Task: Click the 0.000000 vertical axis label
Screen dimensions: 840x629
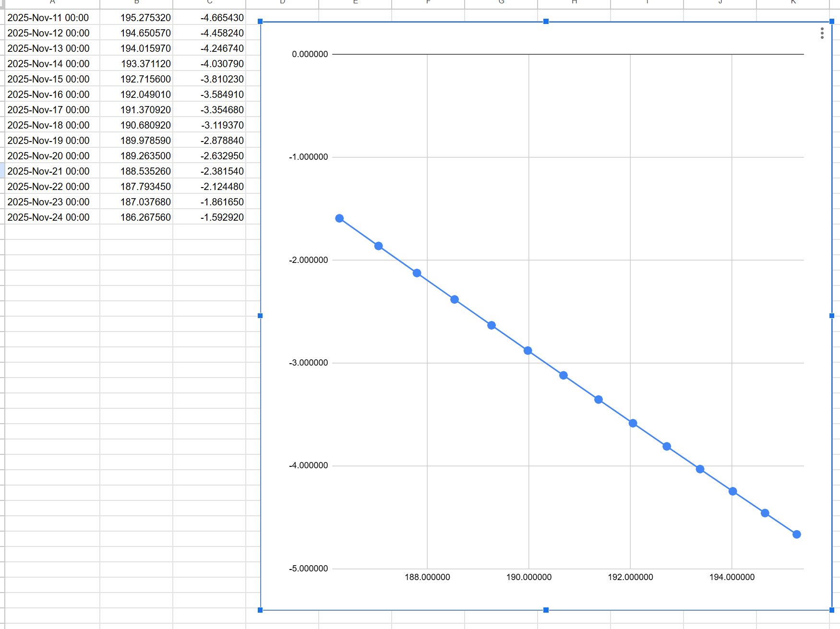Action: tap(310, 54)
